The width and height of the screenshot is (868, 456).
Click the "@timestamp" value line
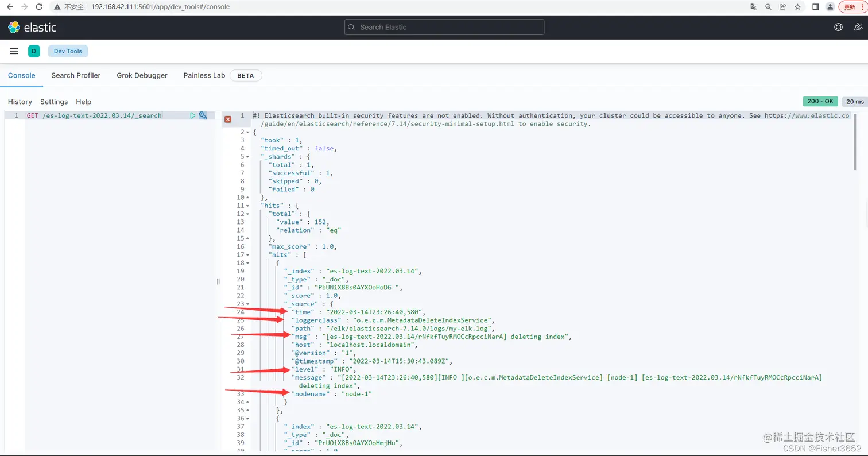click(x=372, y=361)
